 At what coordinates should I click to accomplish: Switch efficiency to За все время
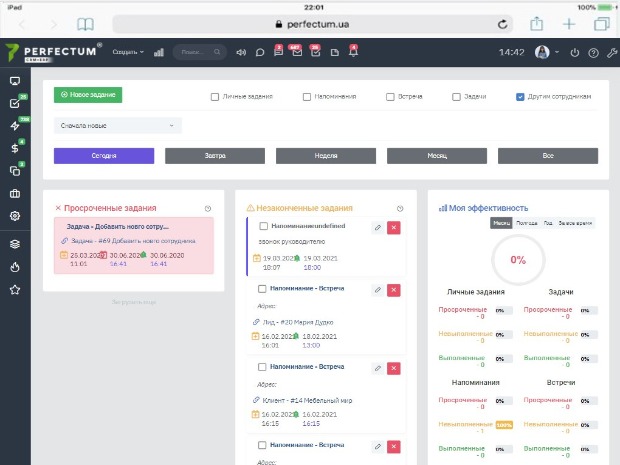pos(575,223)
